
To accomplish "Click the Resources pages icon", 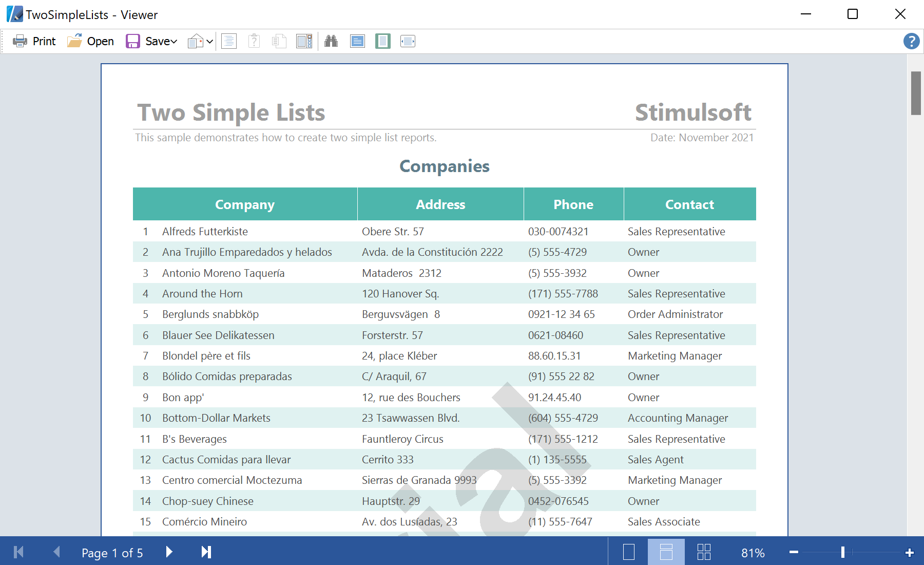I will click(x=279, y=41).
